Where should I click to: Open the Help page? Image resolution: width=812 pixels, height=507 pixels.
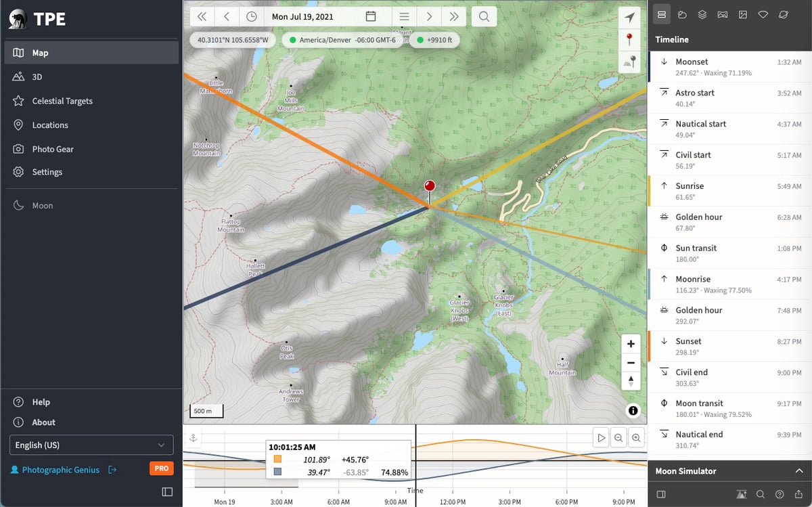coord(91,402)
